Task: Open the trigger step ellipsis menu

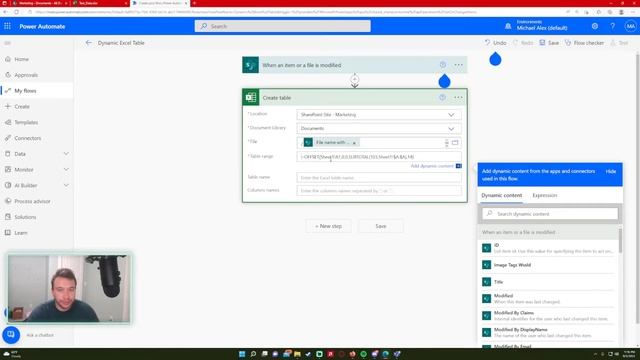Action: point(458,65)
